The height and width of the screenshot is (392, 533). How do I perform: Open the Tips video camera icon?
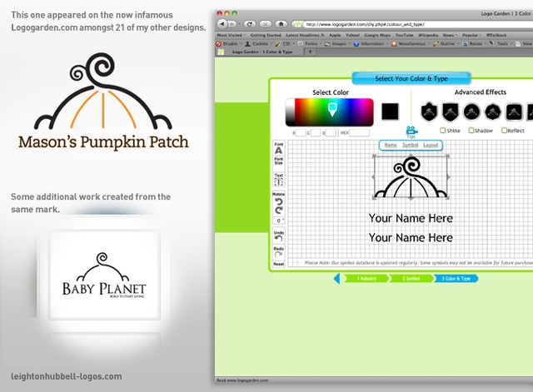click(x=411, y=131)
